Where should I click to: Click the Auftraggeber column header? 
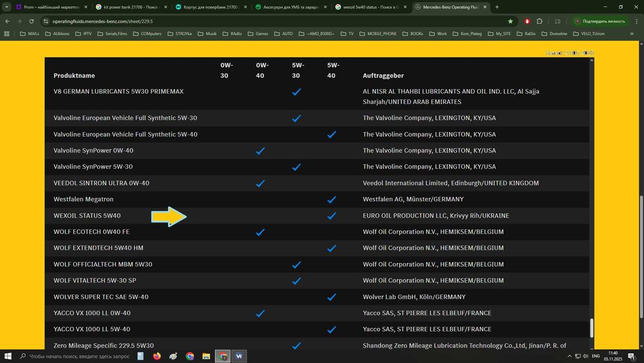383,75
